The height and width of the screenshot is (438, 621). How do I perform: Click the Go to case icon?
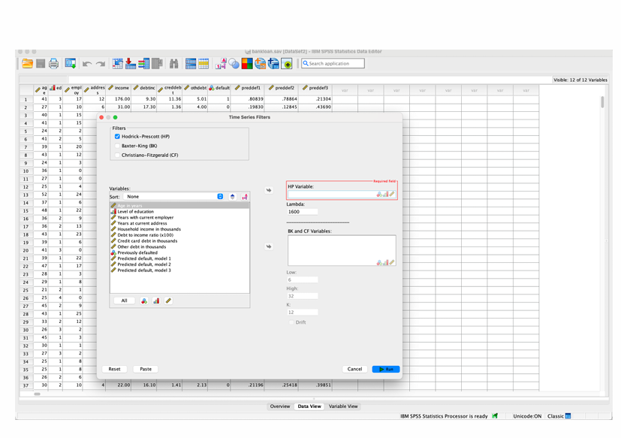tap(117, 63)
